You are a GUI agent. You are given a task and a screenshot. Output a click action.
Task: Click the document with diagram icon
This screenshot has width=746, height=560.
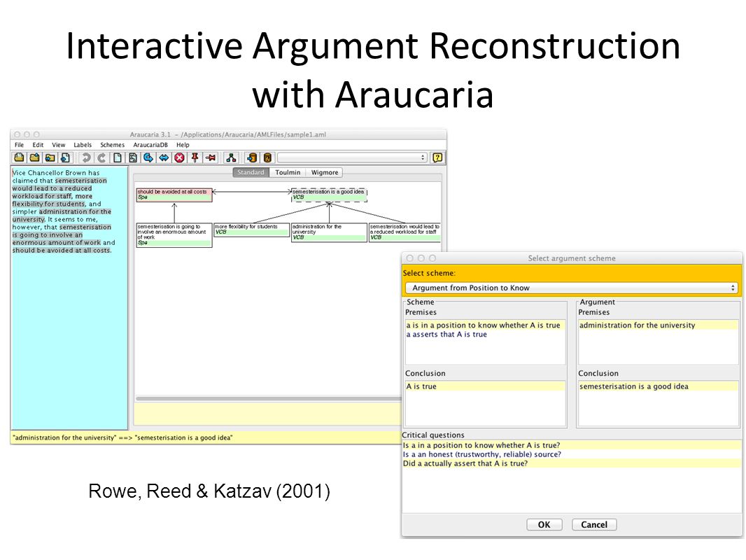[133, 157]
